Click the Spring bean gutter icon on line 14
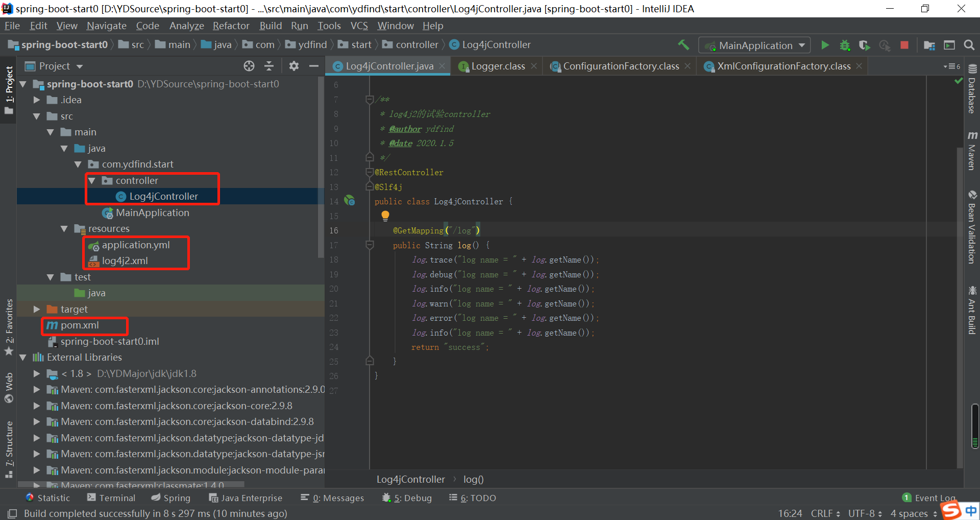This screenshot has width=980, height=520. coord(350,201)
